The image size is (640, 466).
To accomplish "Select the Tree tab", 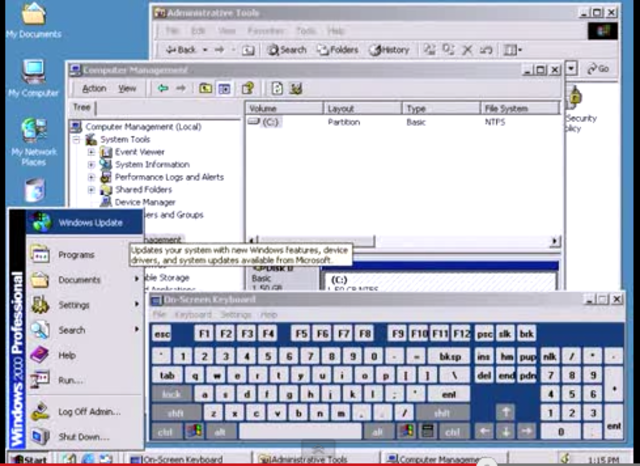I will point(82,107).
